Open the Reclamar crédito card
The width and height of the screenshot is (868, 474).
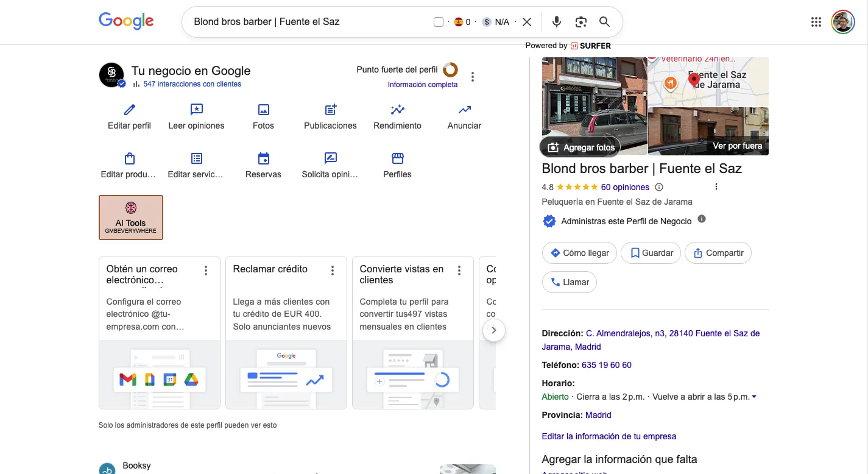click(x=286, y=333)
